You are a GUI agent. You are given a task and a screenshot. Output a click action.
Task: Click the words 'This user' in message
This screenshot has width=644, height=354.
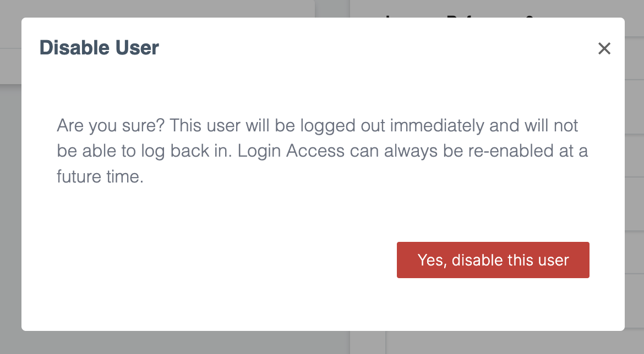click(x=205, y=125)
